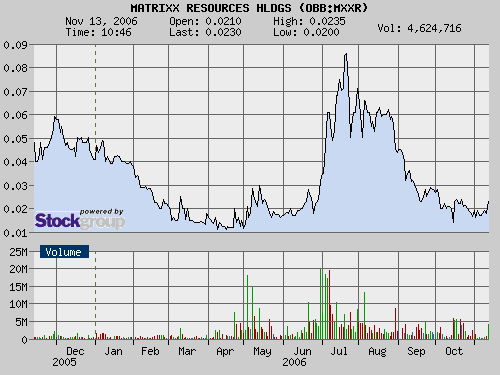Click the 20M volume axis label
The height and width of the screenshot is (375, 500).
tap(18, 269)
